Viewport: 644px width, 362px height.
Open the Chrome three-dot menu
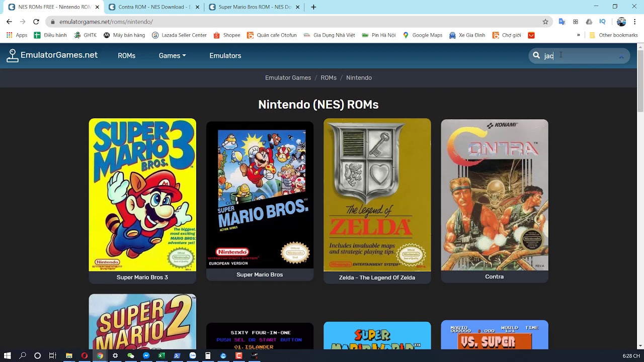point(635,22)
